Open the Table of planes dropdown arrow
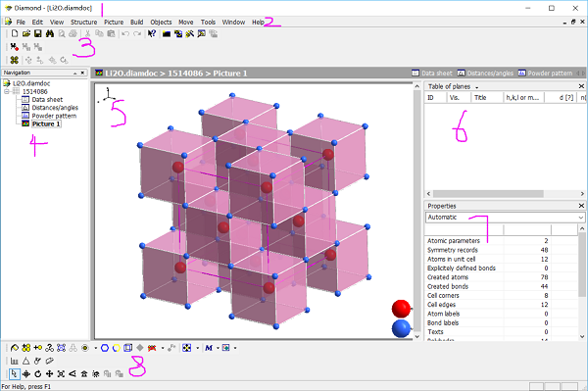The height and width of the screenshot is (391, 588). point(477,87)
